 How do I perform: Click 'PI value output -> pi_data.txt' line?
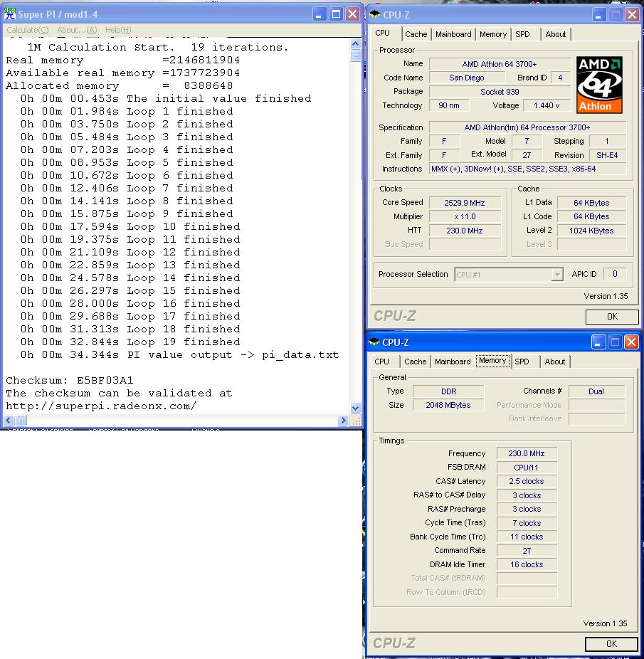point(179,354)
